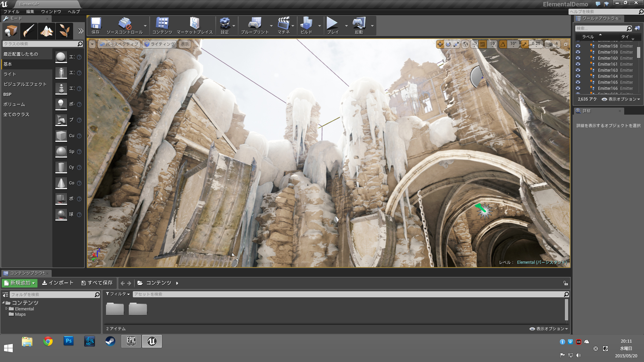Select the Paint mode brush icon

pyautogui.click(x=29, y=31)
